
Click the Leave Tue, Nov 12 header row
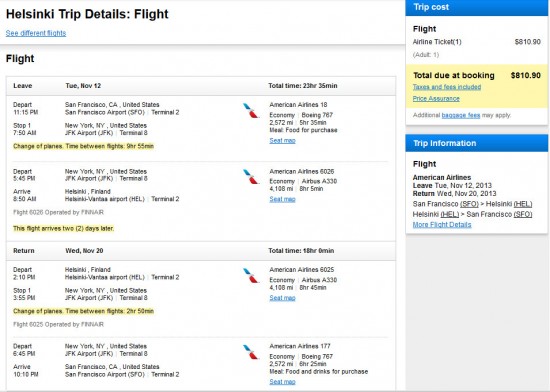point(201,86)
